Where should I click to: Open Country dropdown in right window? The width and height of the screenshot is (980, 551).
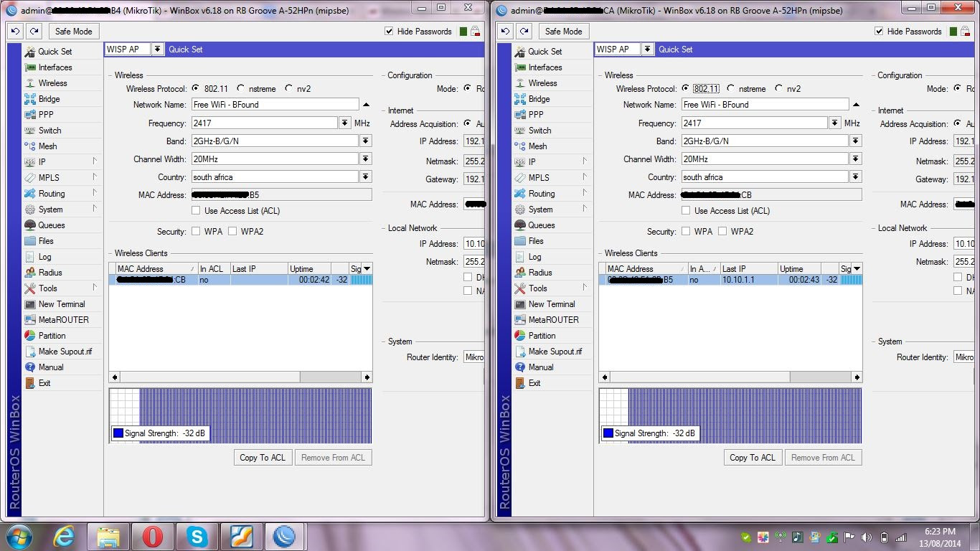coord(856,177)
